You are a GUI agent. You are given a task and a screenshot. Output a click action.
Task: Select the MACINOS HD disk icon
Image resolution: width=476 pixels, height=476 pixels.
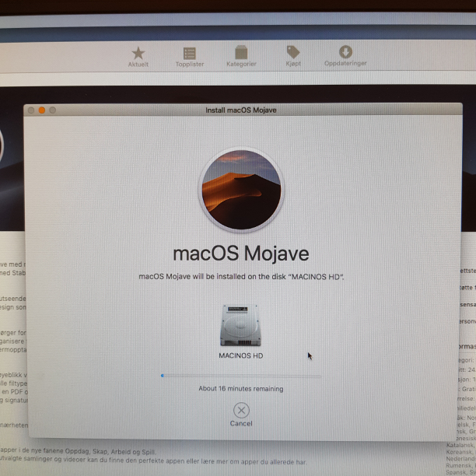(240, 325)
